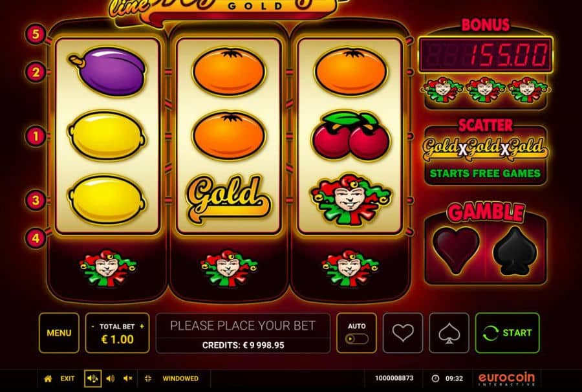The height and width of the screenshot is (392, 582).
Task: Increase total bet with plus sign
Action: click(142, 326)
